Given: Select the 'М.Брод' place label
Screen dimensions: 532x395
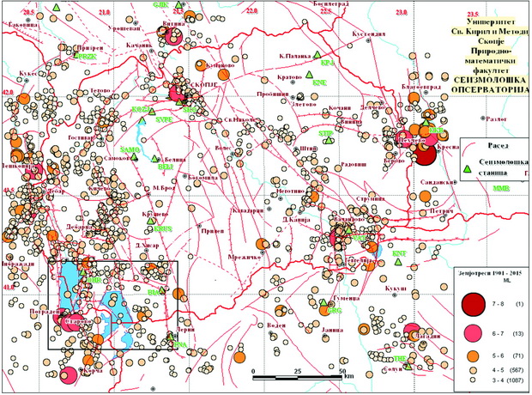Looking at the screenshot, I should (164, 187).
